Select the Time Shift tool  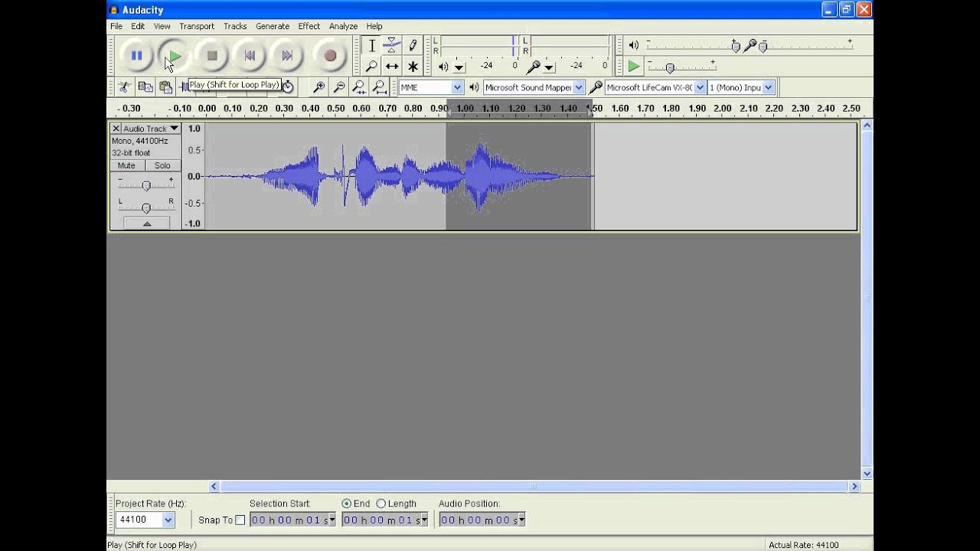pyautogui.click(x=392, y=66)
